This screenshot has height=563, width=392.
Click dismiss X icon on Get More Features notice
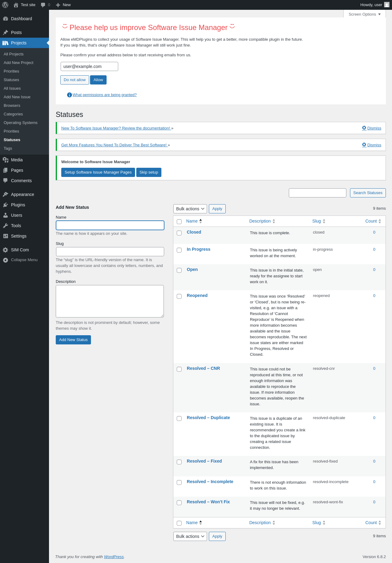point(364,145)
